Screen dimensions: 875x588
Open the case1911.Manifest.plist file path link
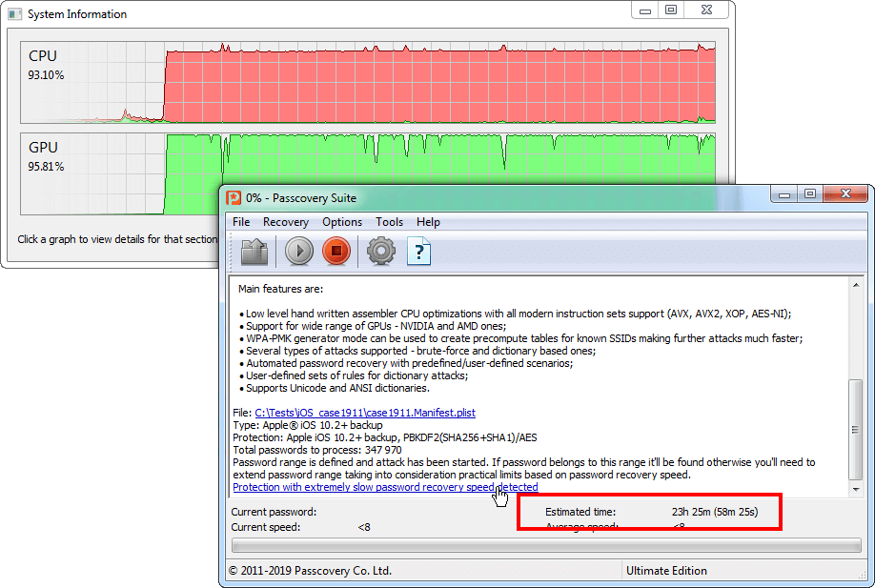(x=365, y=413)
